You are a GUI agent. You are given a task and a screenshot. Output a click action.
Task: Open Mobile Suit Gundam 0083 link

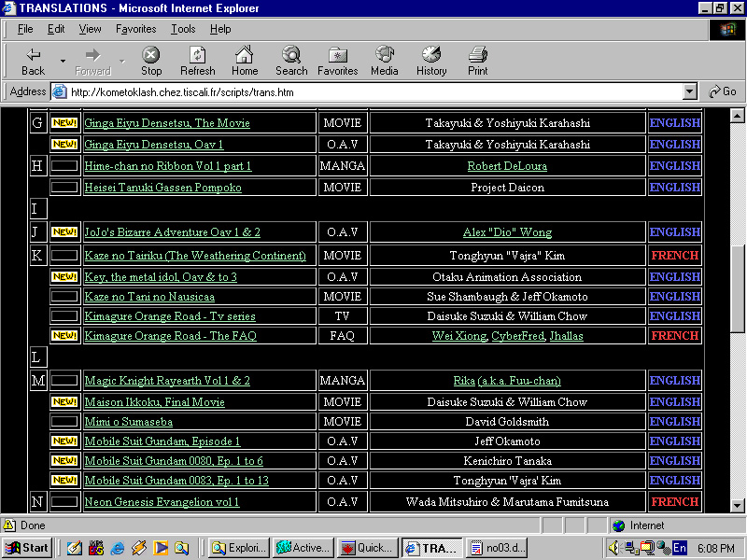(176, 480)
